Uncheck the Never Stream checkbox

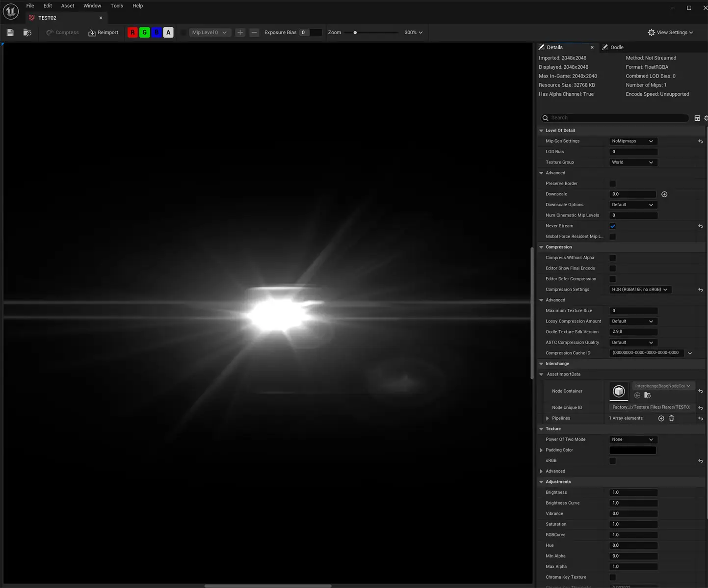(x=612, y=226)
